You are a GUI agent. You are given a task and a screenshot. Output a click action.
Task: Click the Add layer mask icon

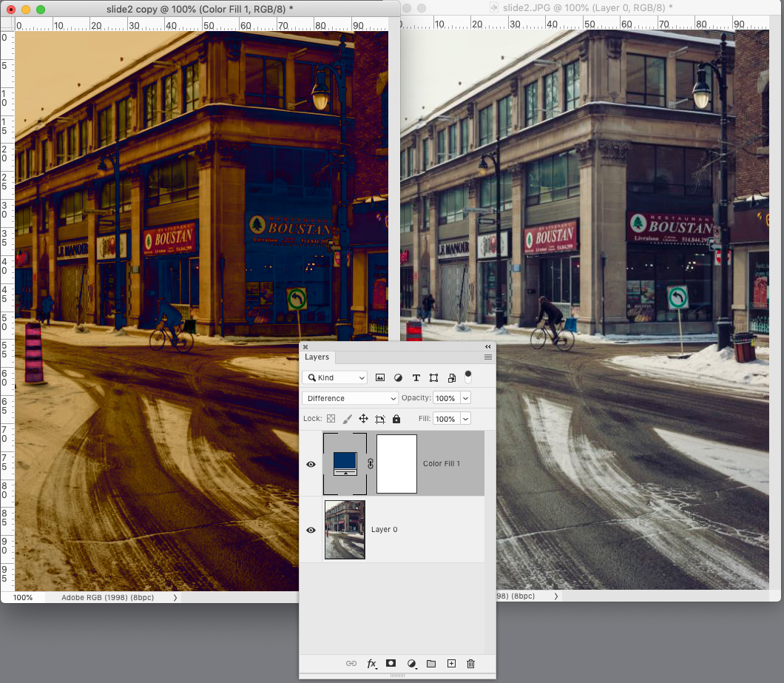(x=391, y=664)
